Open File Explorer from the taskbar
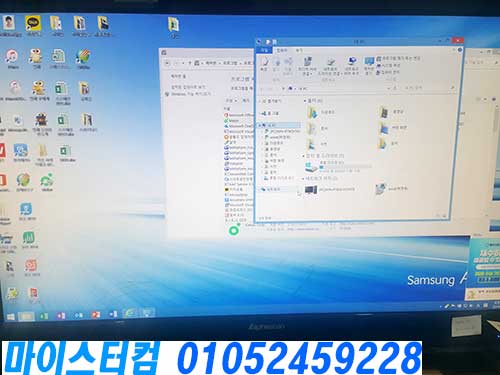 click(26, 316)
